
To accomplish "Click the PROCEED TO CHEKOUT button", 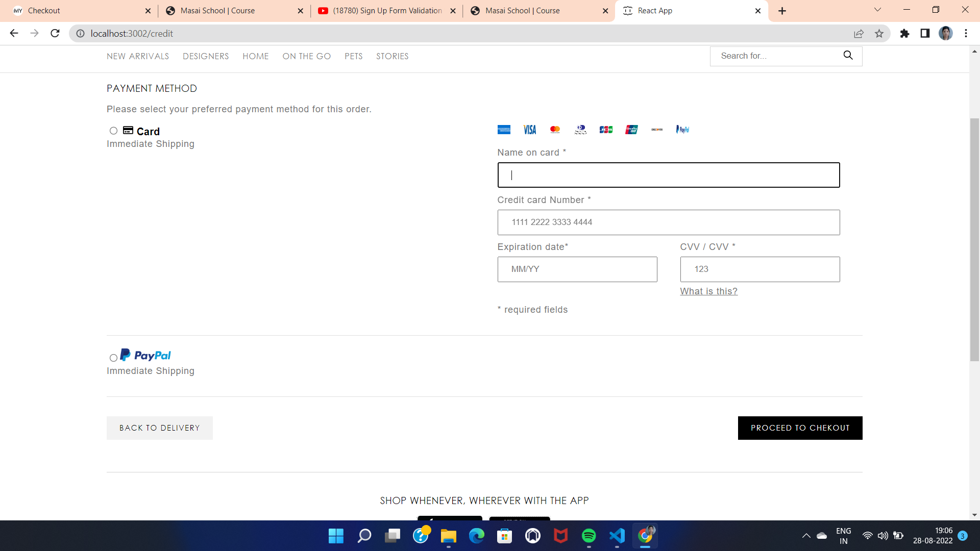I will (x=800, y=428).
